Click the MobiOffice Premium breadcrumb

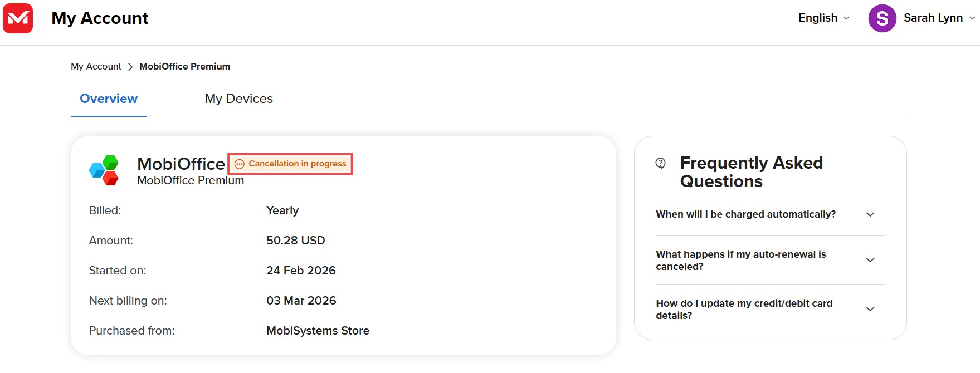pos(184,66)
